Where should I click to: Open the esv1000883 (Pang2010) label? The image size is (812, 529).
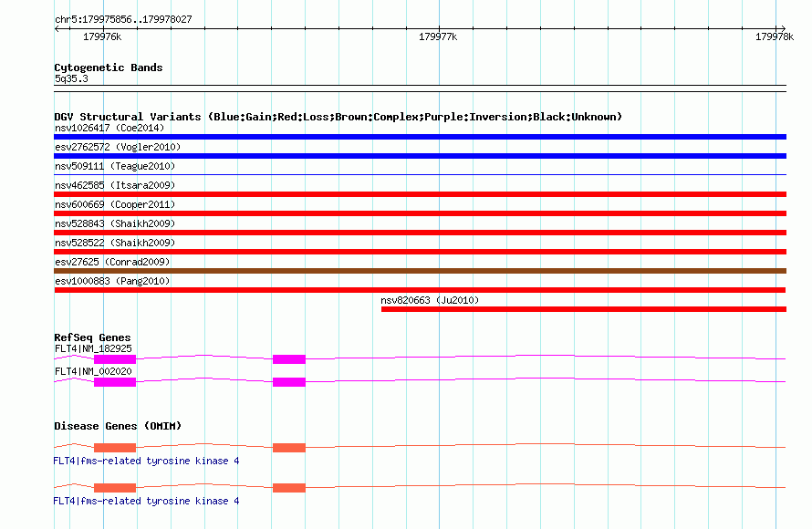112,281
